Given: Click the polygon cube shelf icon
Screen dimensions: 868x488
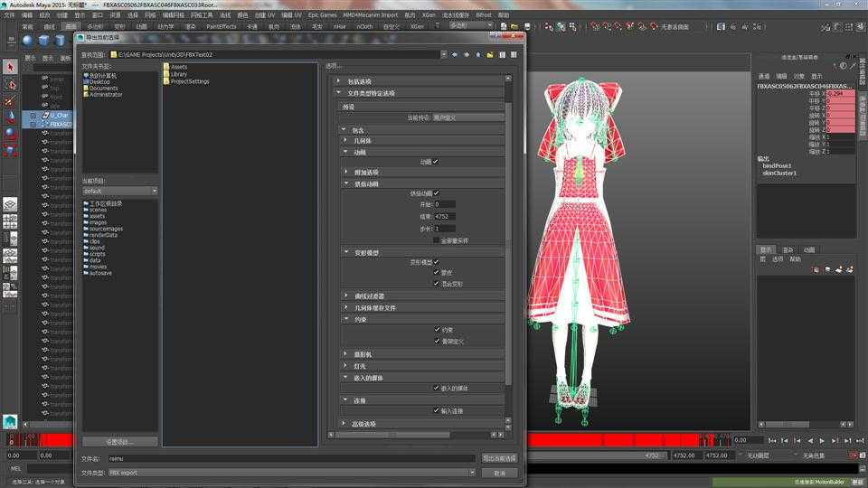Looking at the screenshot, I should 43,41.
